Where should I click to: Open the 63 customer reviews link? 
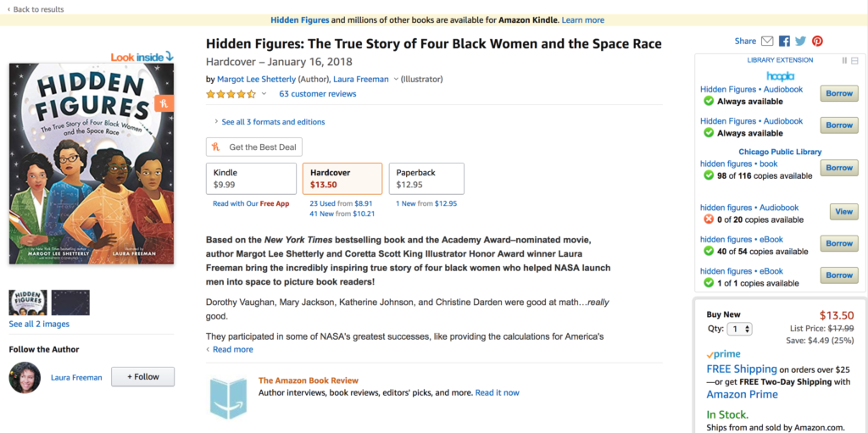pos(317,94)
